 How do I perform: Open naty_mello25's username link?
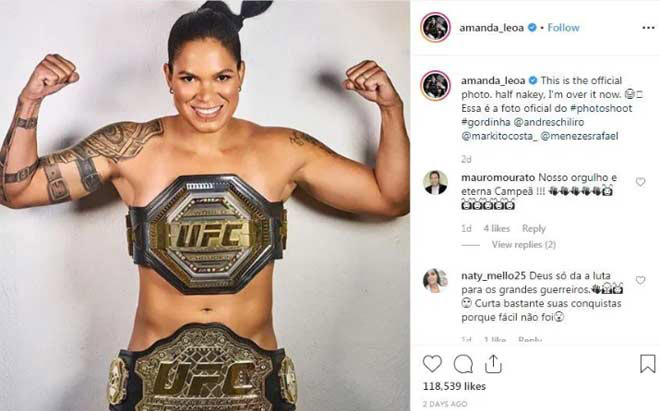493,276
